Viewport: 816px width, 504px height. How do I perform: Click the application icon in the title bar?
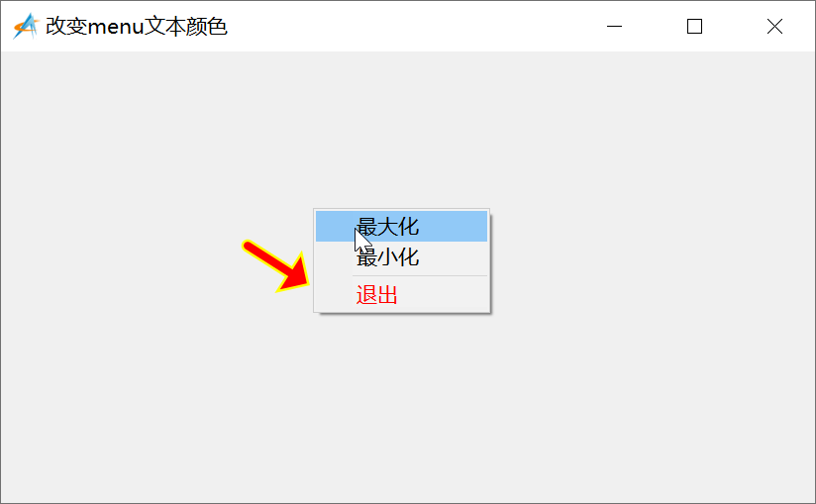pos(26,26)
